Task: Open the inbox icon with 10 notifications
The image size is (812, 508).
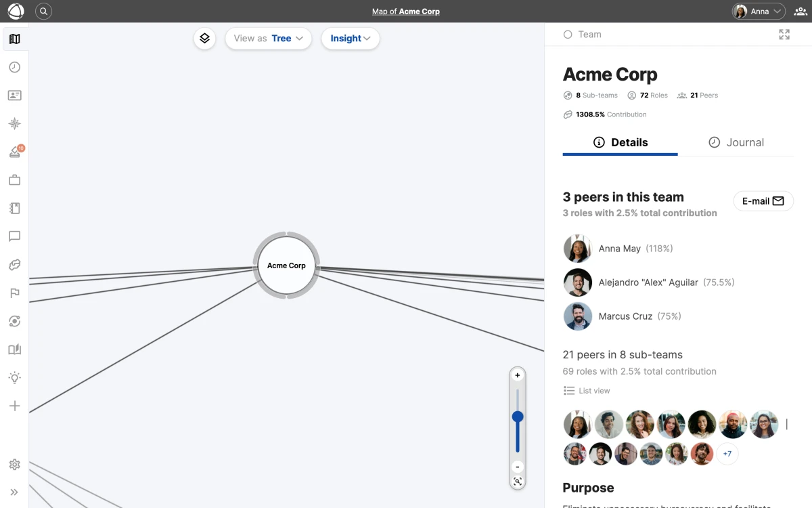Action: tap(14, 152)
